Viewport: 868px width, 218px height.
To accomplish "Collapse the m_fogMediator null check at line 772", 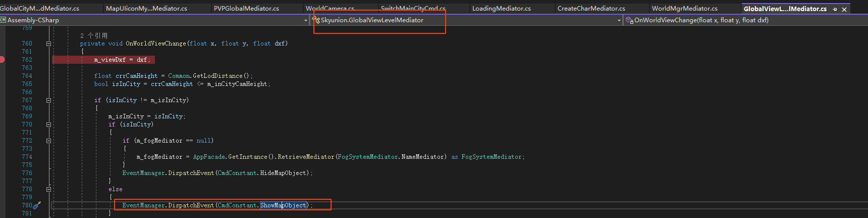I will tap(49, 141).
